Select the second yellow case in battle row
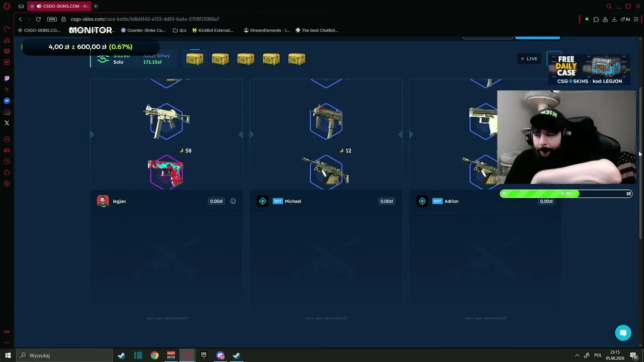This screenshot has height=362, width=644. tap(220, 59)
